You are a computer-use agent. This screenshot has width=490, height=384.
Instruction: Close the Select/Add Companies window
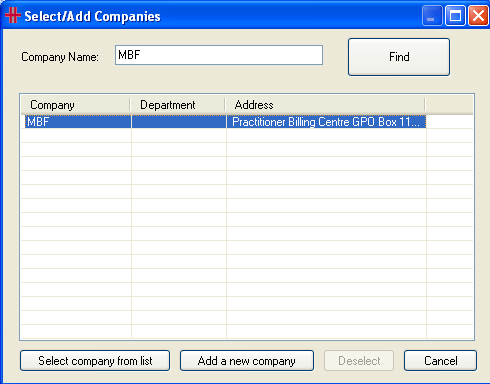click(478, 15)
